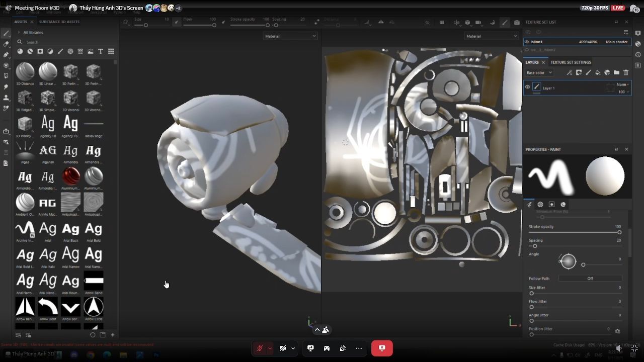Expand the All libraries tree

[19, 33]
